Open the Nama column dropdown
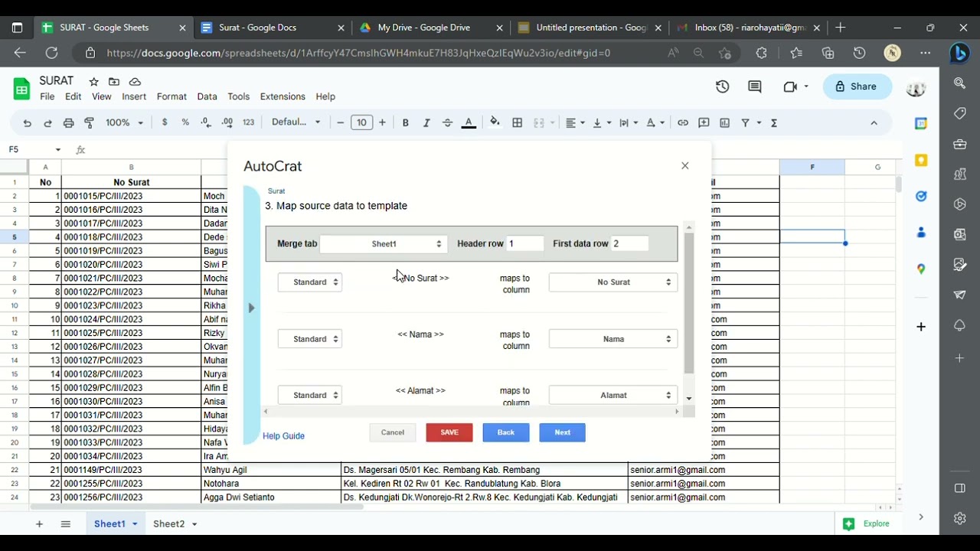This screenshot has width=980, height=551. point(613,339)
